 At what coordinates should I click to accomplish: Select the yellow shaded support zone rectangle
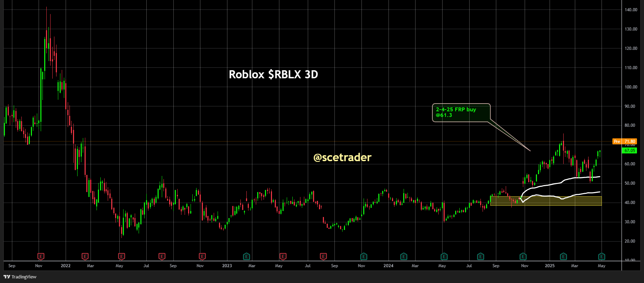click(x=546, y=201)
